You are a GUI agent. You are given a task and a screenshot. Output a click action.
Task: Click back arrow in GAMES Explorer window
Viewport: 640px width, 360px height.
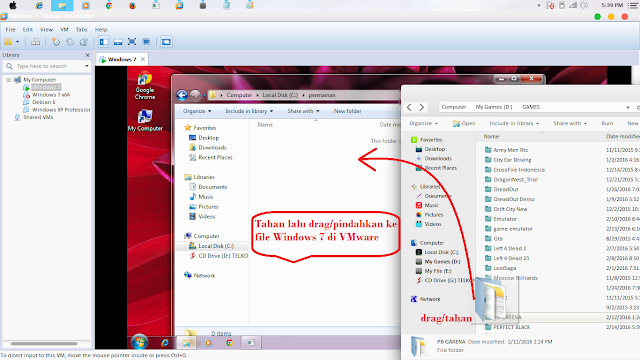409,107
